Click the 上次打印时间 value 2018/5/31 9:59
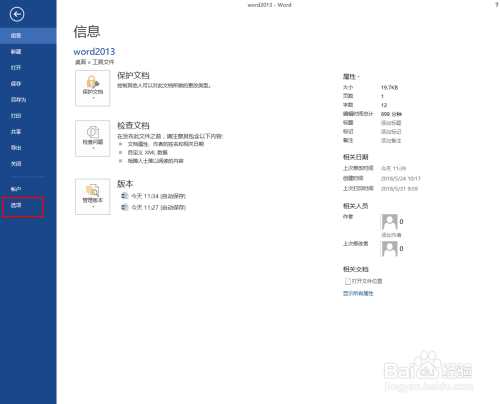Viewport: 500px width, 404px height. pos(399,189)
